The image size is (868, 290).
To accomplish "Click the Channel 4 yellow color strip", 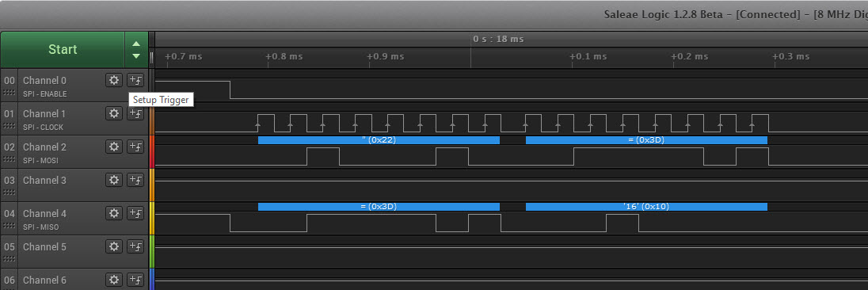I will (x=152, y=219).
